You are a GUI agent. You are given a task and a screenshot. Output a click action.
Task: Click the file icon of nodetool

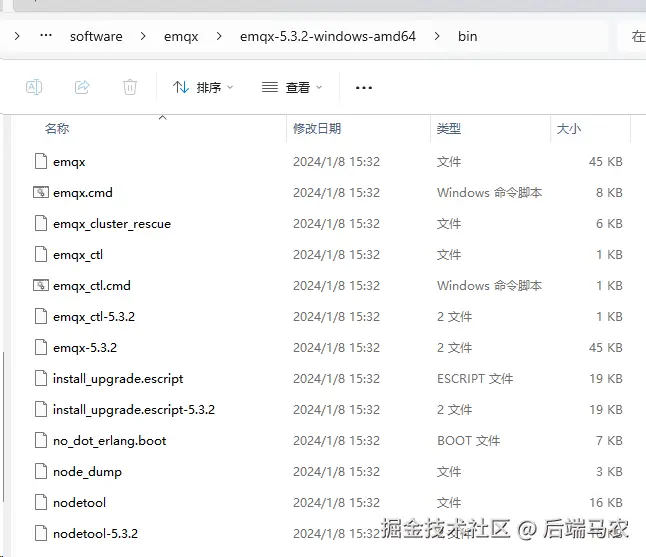tap(41, 502)
